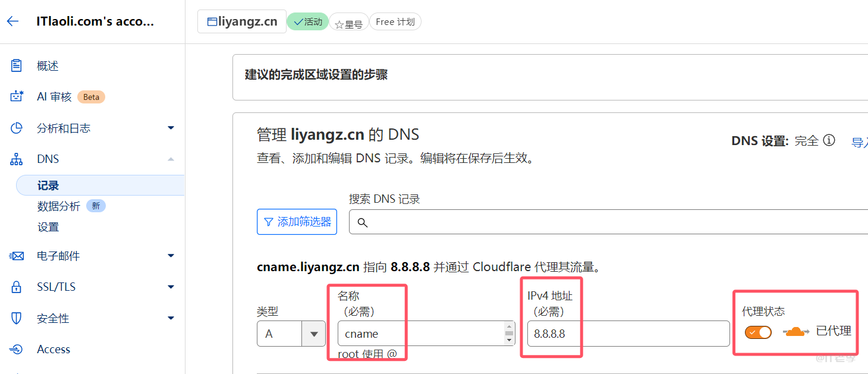868x374 pixels.
Task: Click the 添加筛选器 filter button
Action: (x=297, y=221)
